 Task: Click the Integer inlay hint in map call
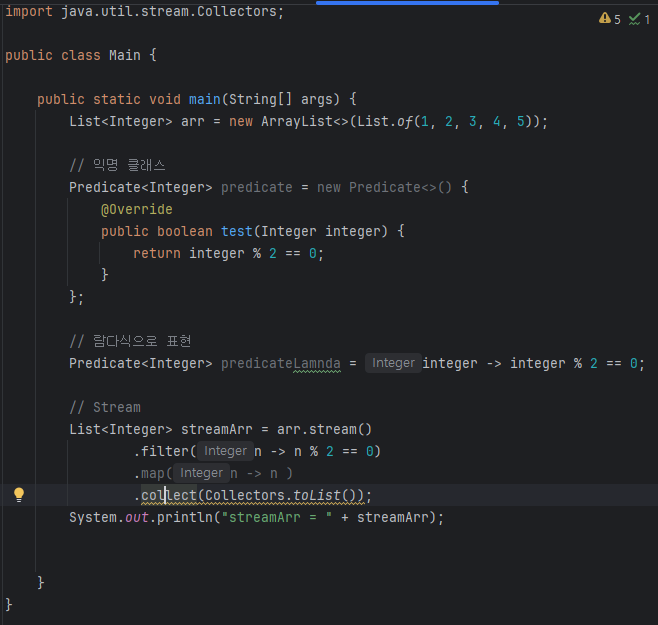click(201, 473)
